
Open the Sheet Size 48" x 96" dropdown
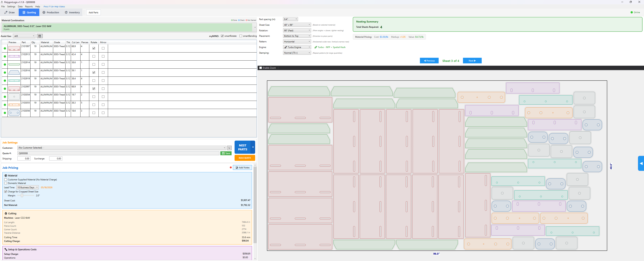pyautogui.click(x=297, y=25)
